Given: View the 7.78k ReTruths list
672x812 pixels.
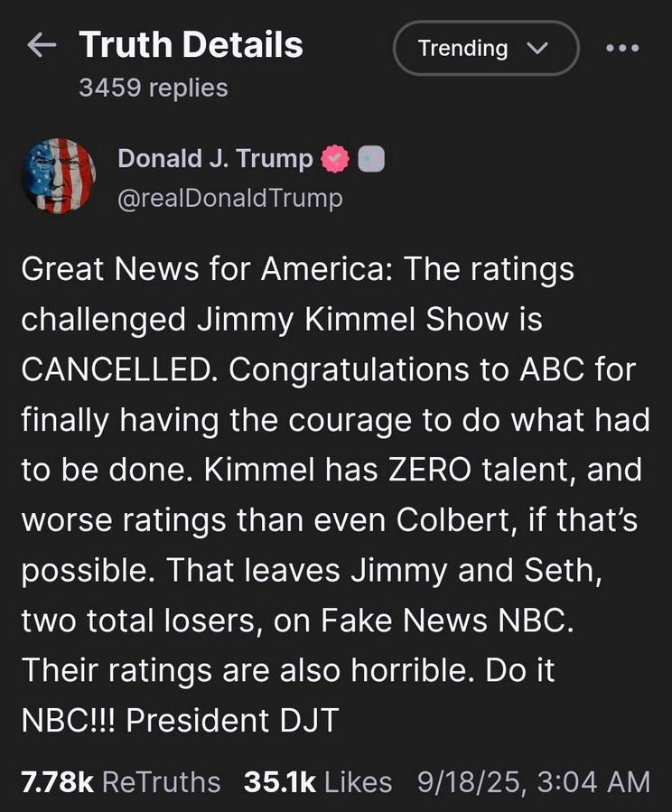Looking at the screenshot, I should pyautogui.click(x=120, y=781).
